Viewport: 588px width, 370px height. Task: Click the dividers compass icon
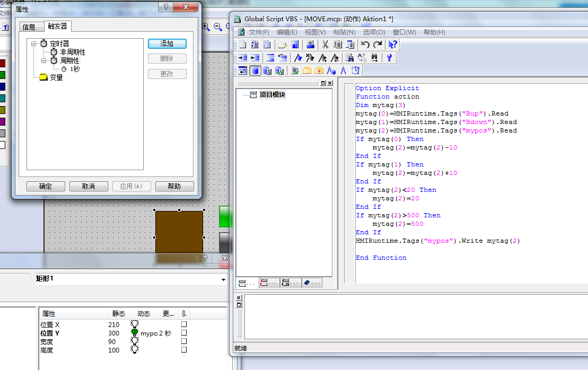(343, 71)
